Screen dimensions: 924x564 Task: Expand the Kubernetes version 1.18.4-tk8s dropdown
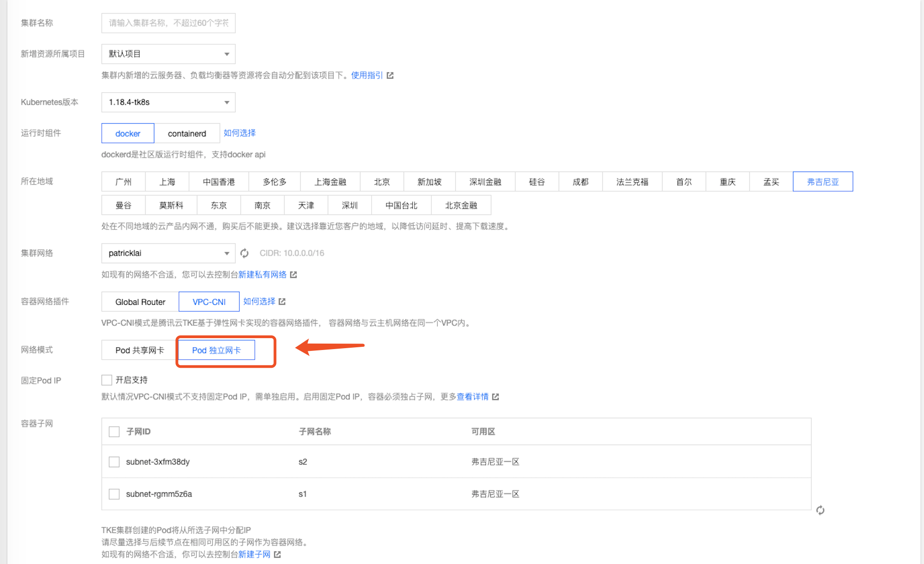(168, 102)
